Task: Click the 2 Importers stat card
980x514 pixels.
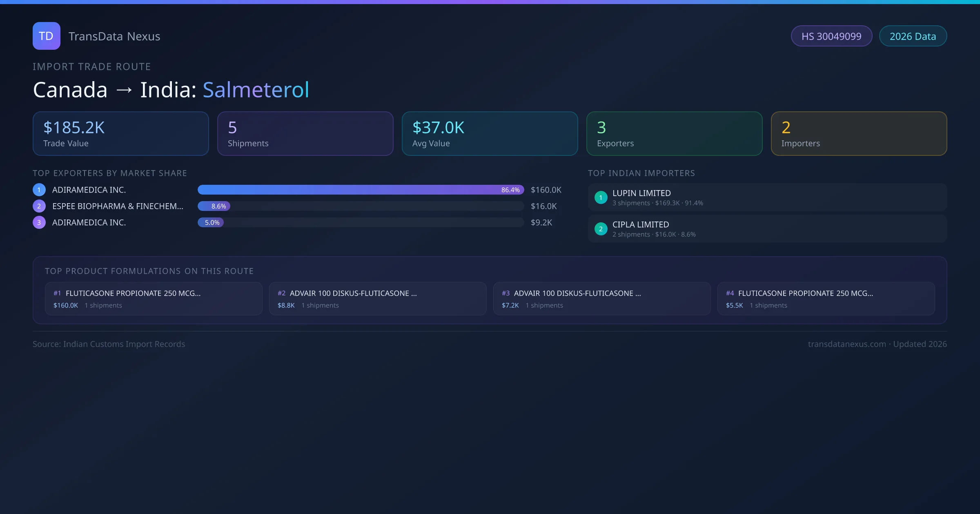Action: [859, 134]
